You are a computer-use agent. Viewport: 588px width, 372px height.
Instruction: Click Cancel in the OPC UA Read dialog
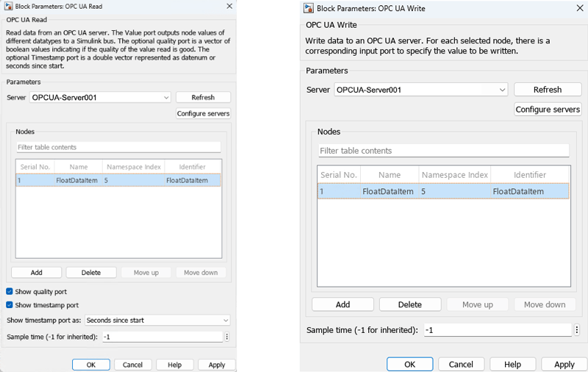point(133,365)
